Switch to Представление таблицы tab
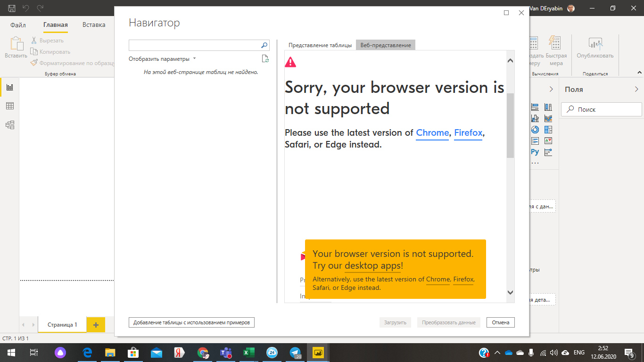 click(x=320, y=45)
